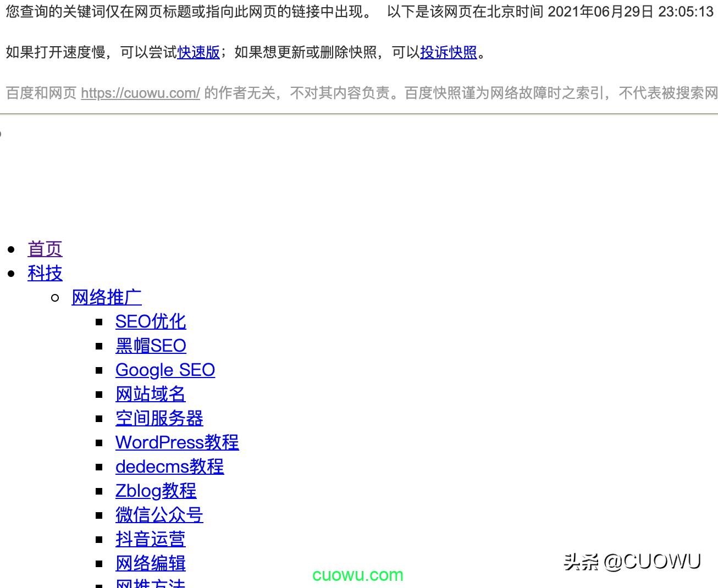Visit the 网站域名 section
Screen dimensions: 718x588
point(150,394)
